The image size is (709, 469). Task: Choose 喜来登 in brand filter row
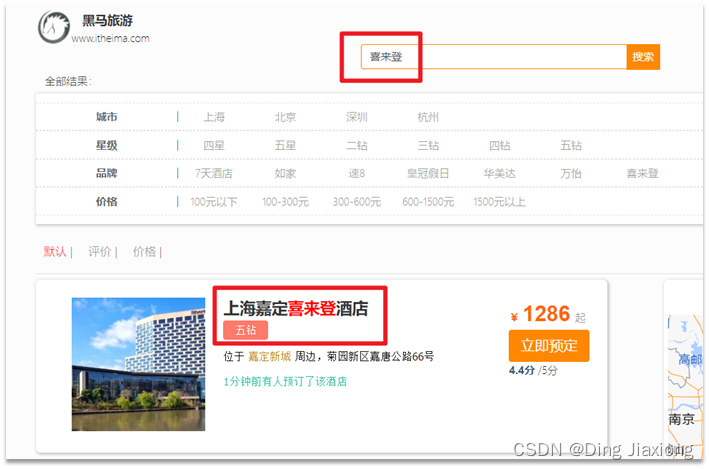point(643,173)
